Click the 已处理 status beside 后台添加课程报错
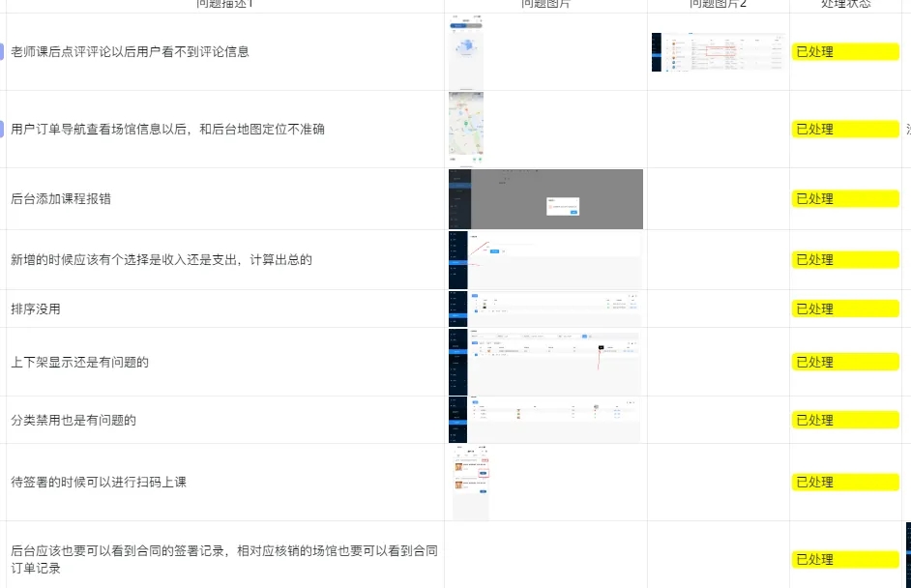Image resolution: width=911 pixels, height=588 pixels. (844, 198)
